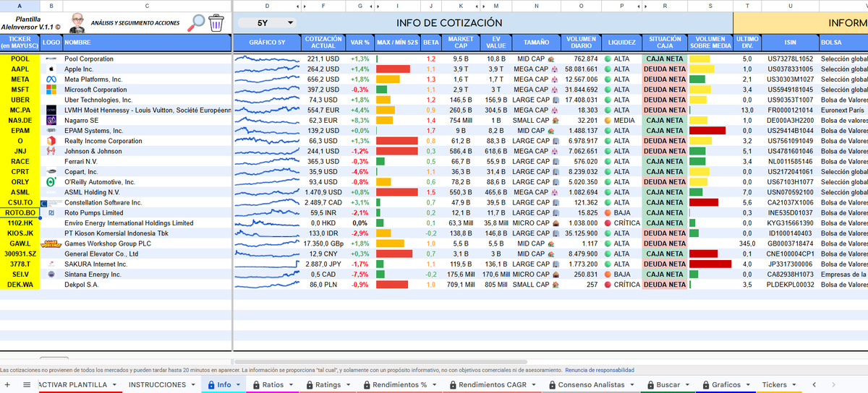Click the Constellation Software logo in CSU.TO row
Screen dimensions: 868x393
[51, 203]
